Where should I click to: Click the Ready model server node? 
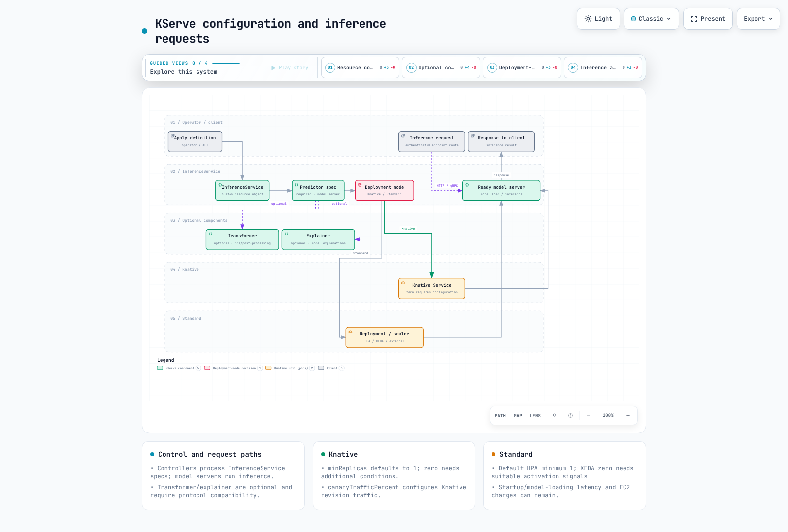tap(501, 191)
